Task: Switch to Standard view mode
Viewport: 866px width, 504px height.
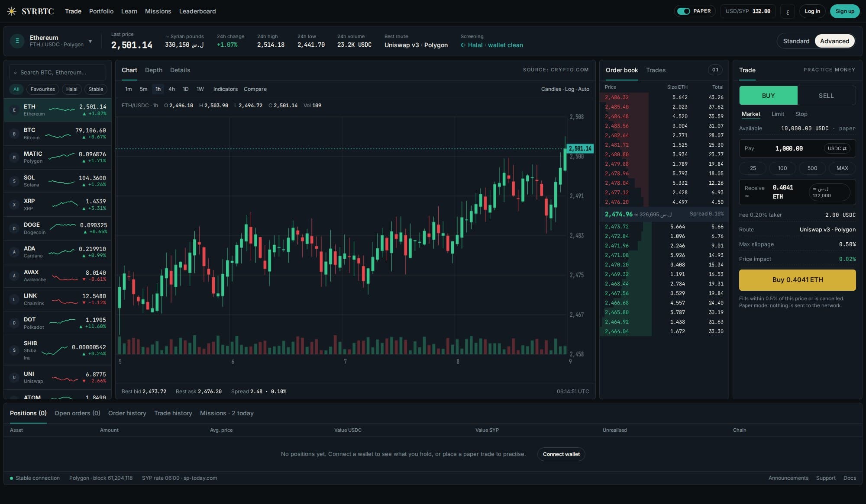Action: (x=796, y=41)
